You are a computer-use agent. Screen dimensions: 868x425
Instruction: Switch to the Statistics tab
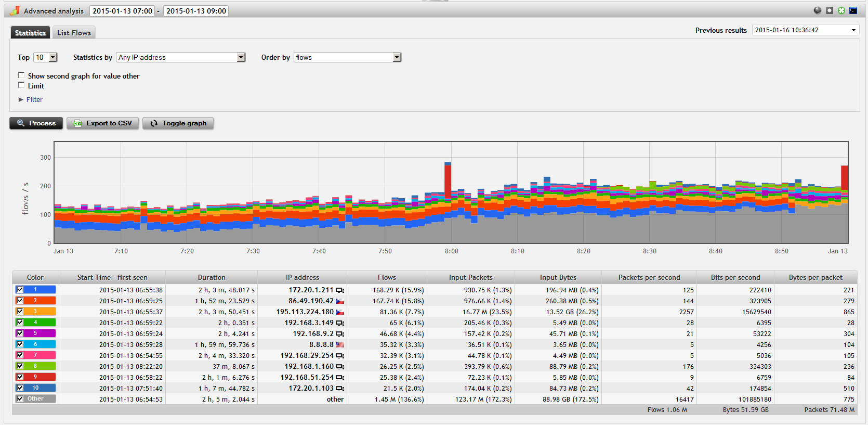point(30,33)
